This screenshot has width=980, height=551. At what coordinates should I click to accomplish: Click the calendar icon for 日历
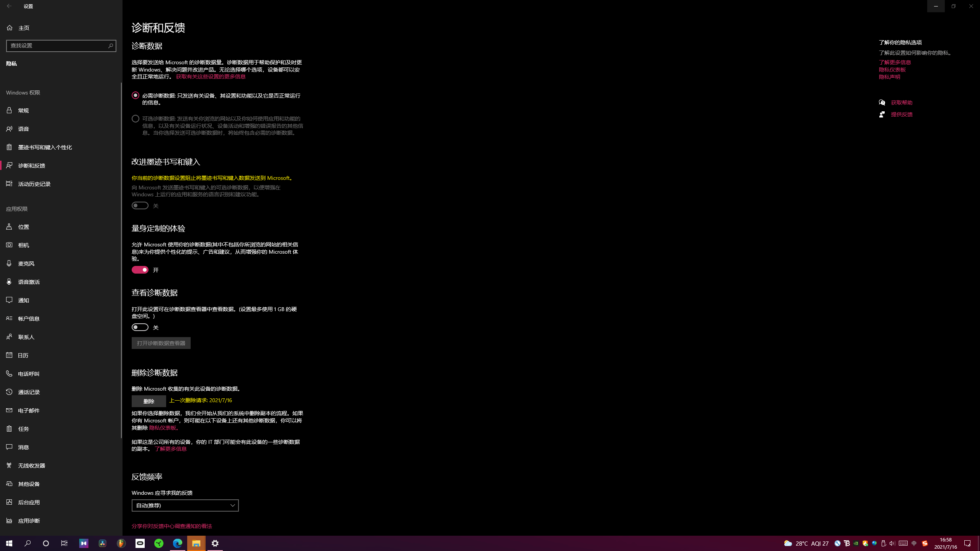click(9, 355)
